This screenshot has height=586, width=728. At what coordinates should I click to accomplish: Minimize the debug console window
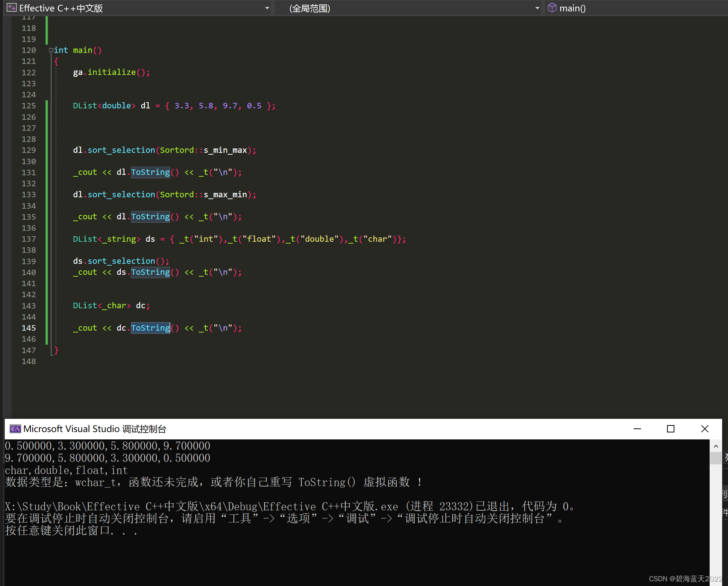tap(637, 429)
